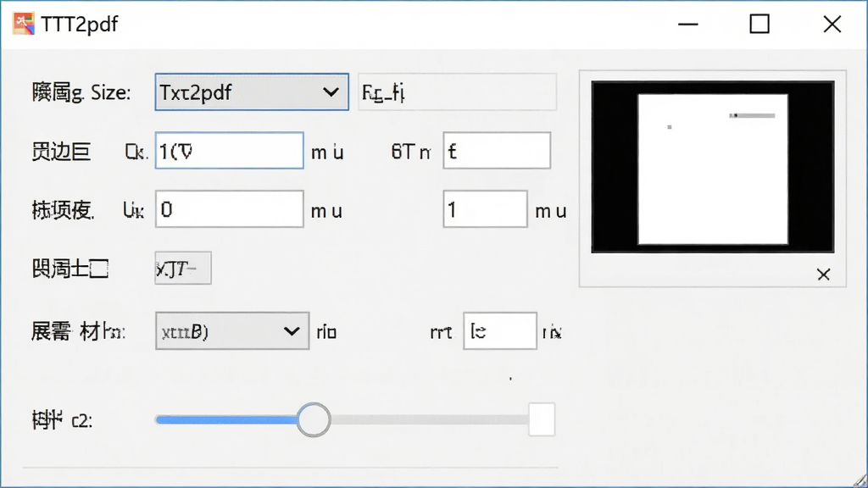The image size is (868, 488).
Task: Click the read-only field next to Size dropdown
Action: pos(457,91)
